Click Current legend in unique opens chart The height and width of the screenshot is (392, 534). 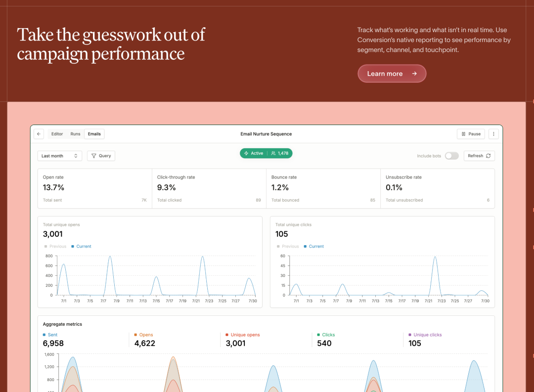click(81, 246)
